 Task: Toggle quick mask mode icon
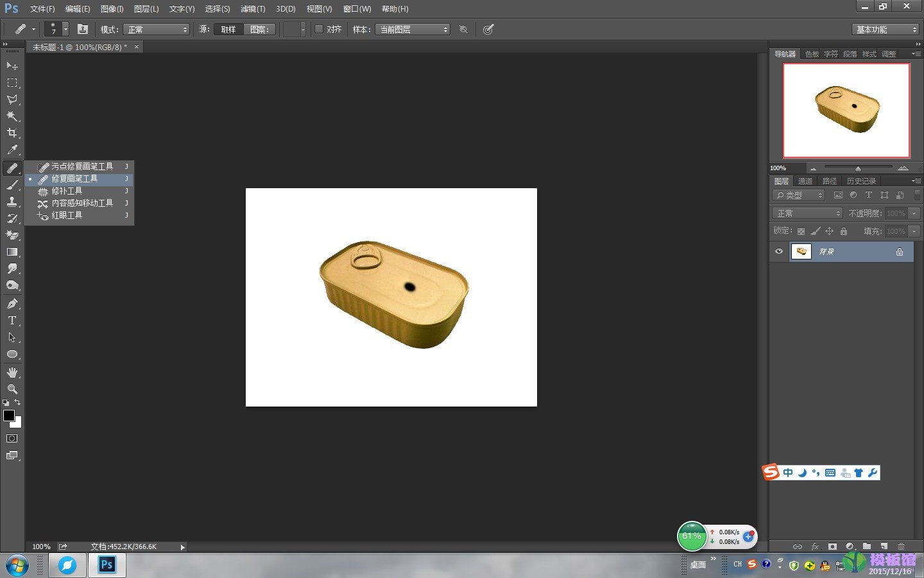coord(12,439)
